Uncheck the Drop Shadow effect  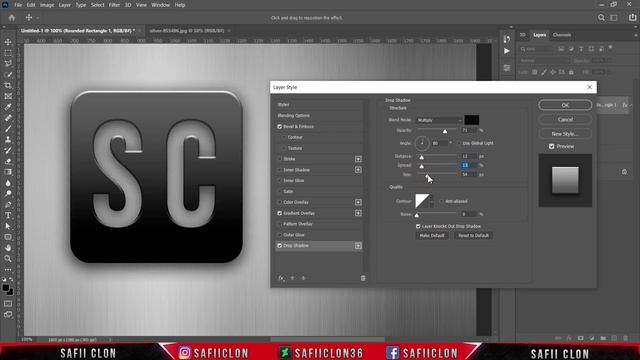280,246
